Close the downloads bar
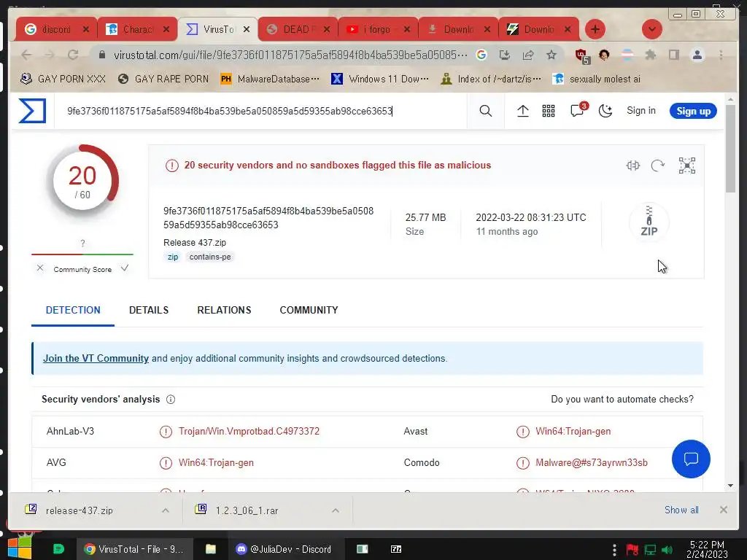This screenshot has width=747, height=560. (x=723, y=510)
